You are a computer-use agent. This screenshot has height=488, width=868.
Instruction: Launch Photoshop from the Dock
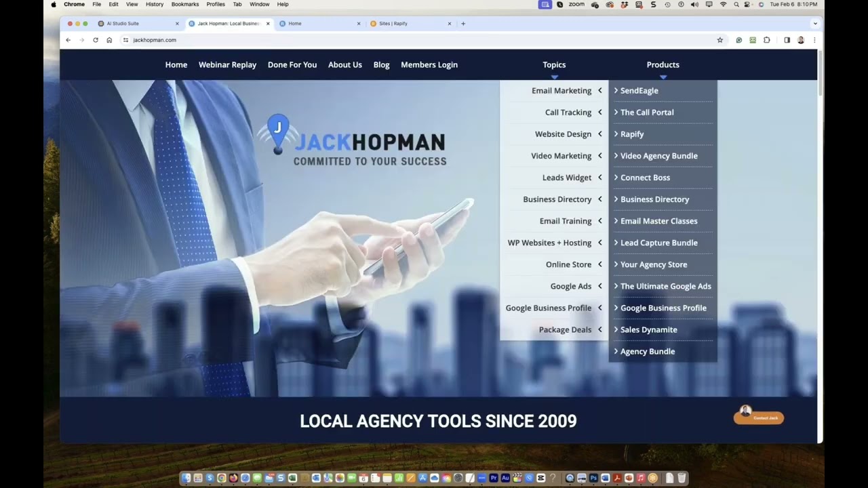pyautogui.click(x=593, y=478)
